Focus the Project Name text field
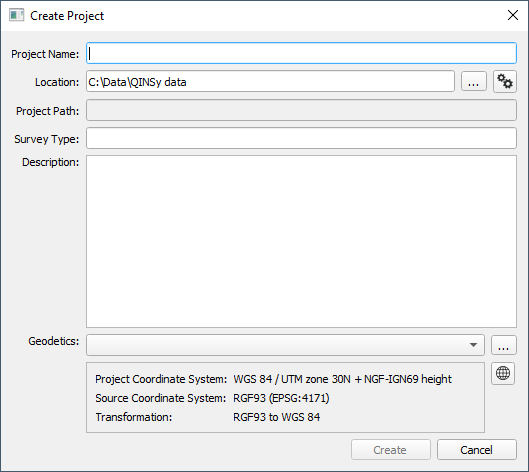Image resolution: width=529 pixels, height=472 pixels. point(301,53)
